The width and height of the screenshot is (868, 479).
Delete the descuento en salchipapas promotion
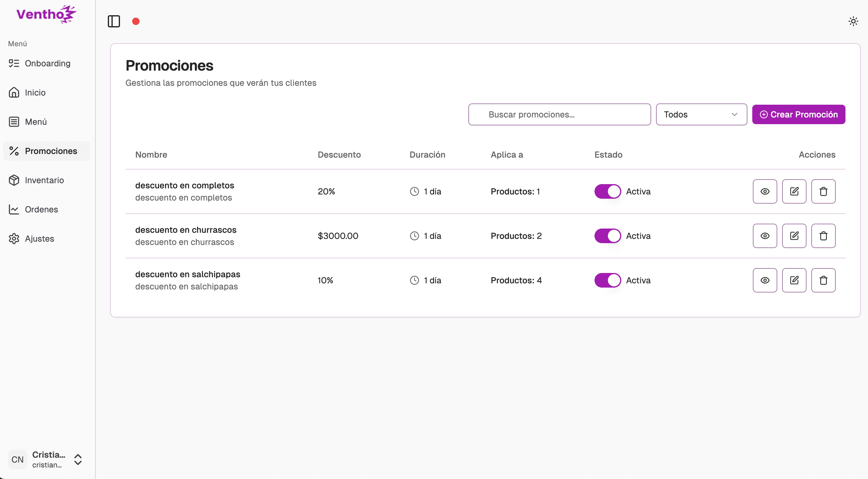(823, 280)
